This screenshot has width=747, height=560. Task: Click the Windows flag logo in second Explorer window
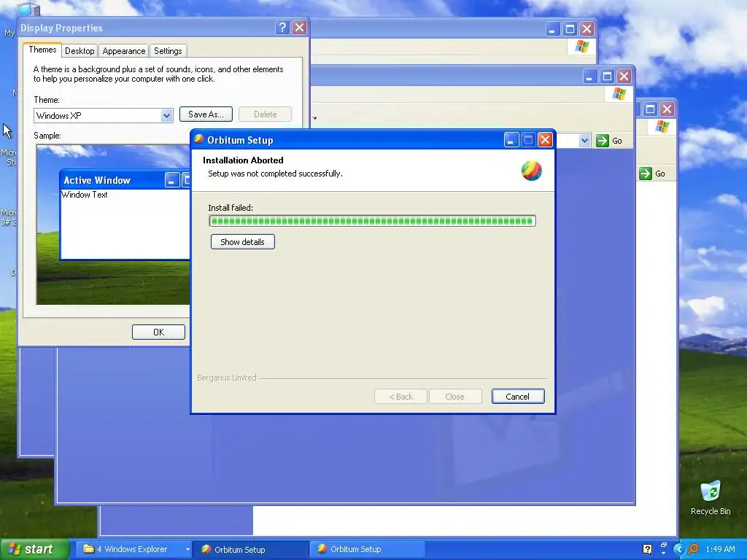619,93
